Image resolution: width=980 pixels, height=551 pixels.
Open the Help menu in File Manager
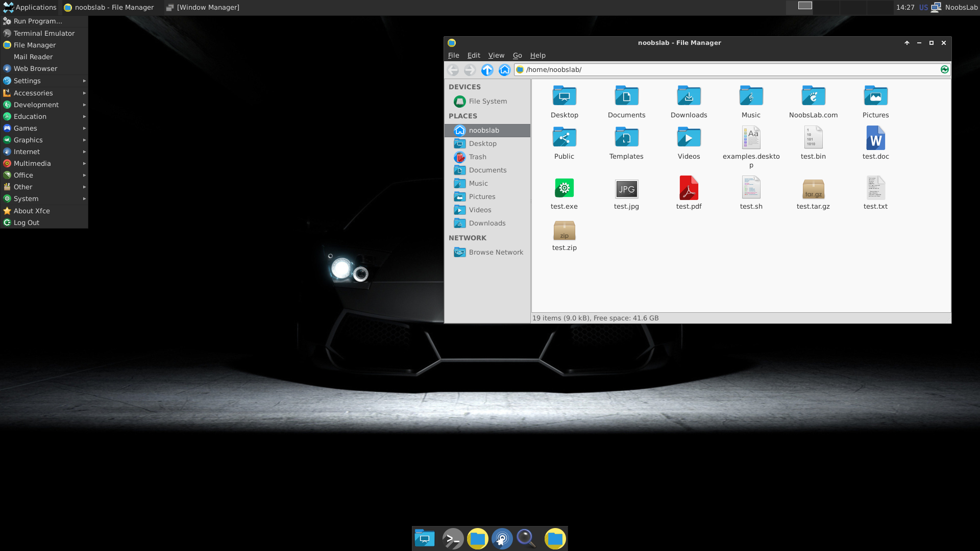537,56
